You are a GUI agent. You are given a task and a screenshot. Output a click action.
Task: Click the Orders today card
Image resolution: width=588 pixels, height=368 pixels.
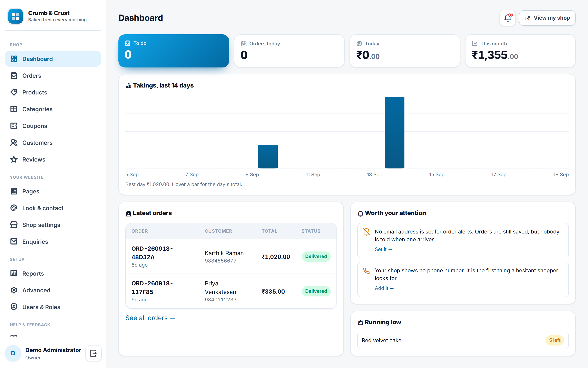point(289,51)
